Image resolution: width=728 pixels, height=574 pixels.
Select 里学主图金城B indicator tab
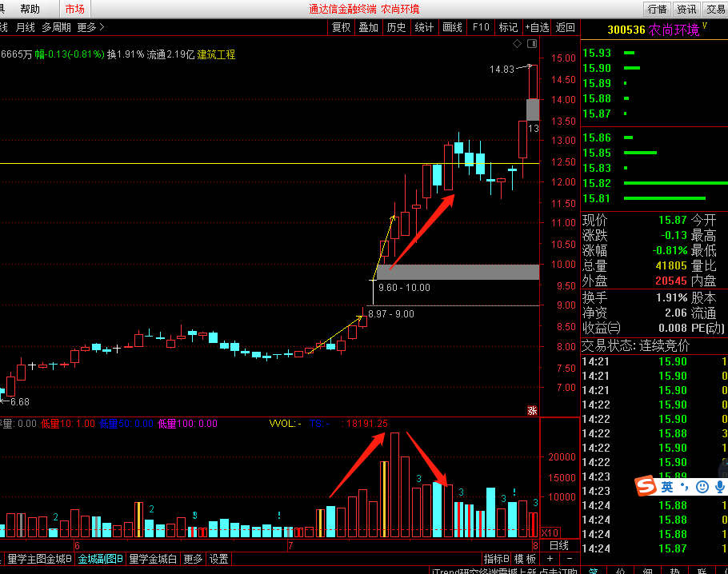pyautogui.click(x=39, y=559)
